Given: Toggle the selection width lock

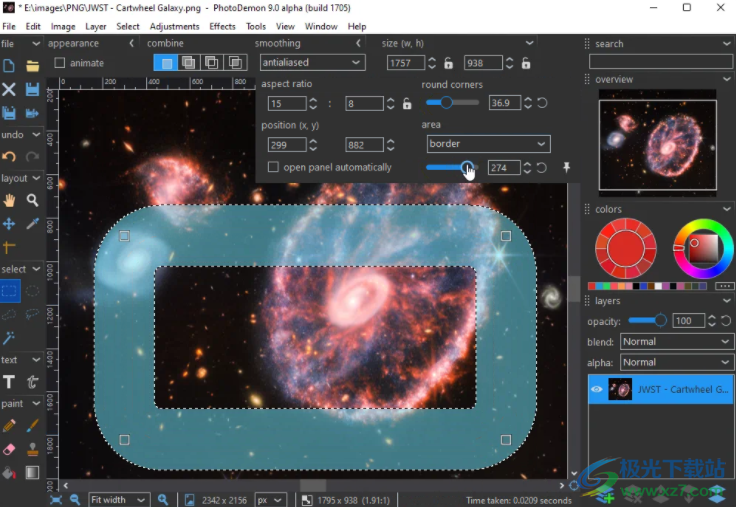Looking at the screenshot, I should [449, 63].
